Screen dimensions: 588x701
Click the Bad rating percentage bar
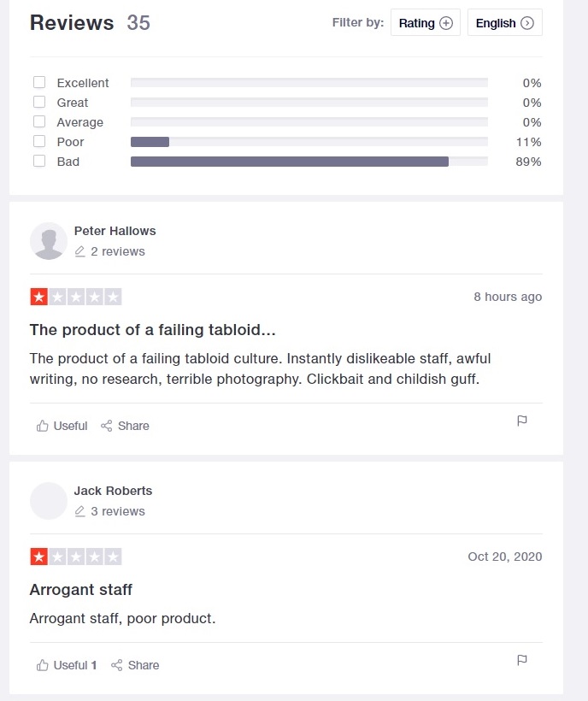tap(309, 162)
